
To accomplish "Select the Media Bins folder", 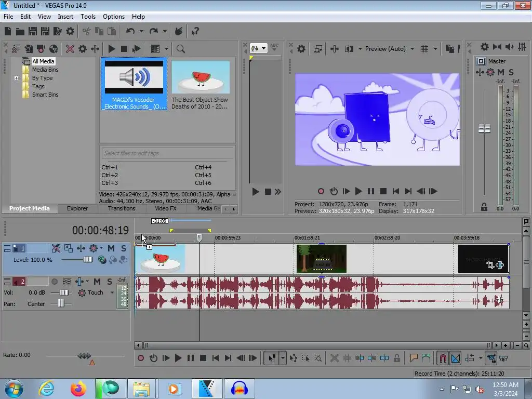I will coord(45,70).
